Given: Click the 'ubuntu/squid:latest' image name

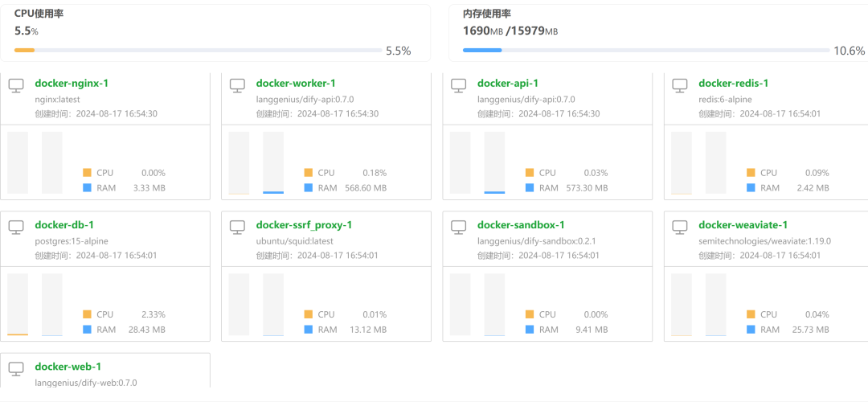Looking at the screenshot, I should [x=294, y=241].
